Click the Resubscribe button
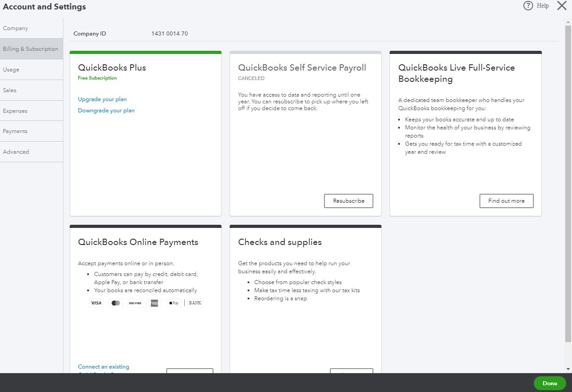 [349, 201]
